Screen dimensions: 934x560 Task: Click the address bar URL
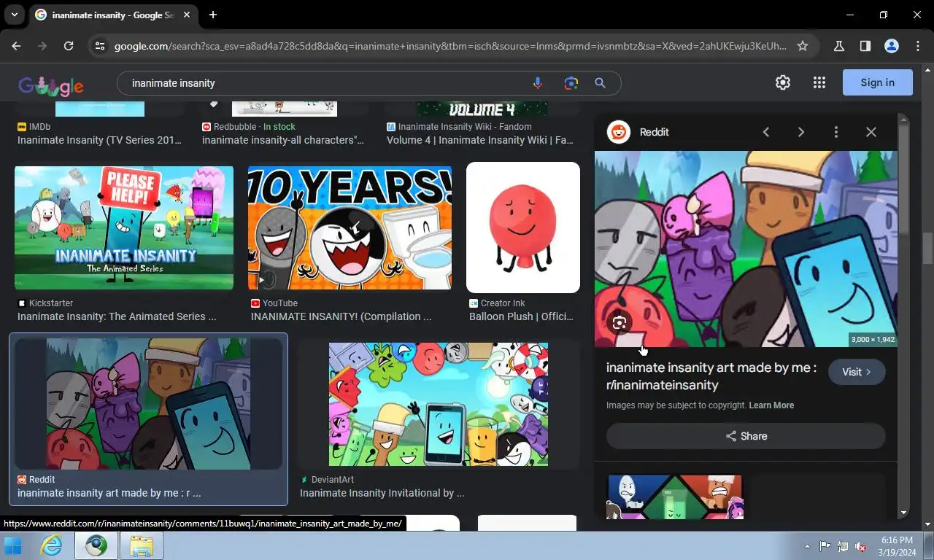click(x=450, y=46)
